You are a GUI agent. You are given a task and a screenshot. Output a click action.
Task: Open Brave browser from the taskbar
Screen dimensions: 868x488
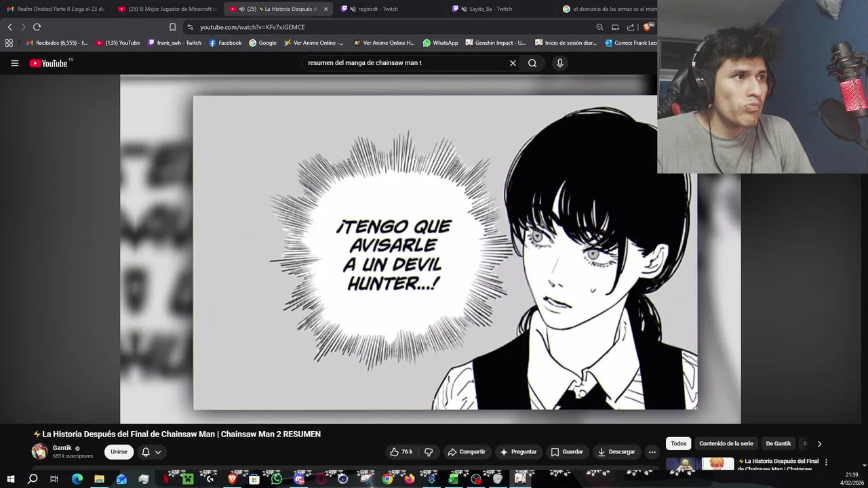(x=232, y=479)
